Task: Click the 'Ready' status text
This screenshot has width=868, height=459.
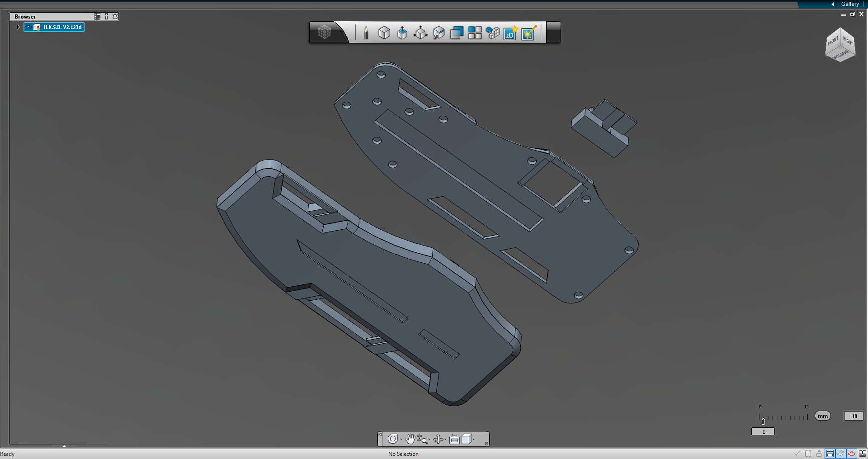Action: click(x=7, y=454)
